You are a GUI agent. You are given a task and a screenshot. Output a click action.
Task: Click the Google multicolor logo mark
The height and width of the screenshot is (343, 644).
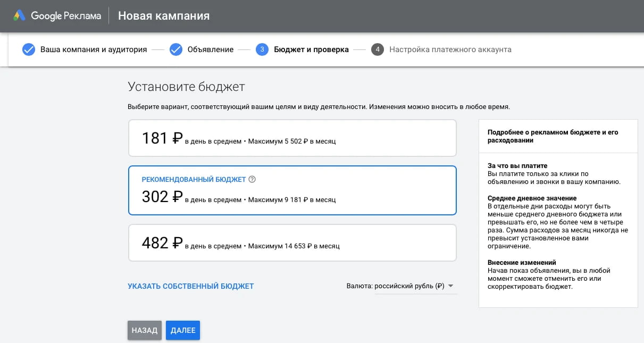tap(20, 15)
